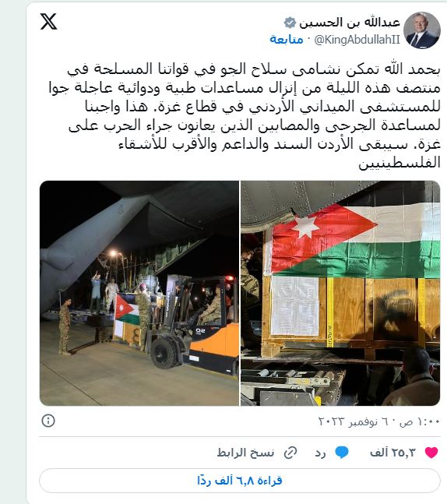Click نسخ الرابط copy link text
Image resolution: width=447 pixels, height=504 pixels.
click(245, 453)
